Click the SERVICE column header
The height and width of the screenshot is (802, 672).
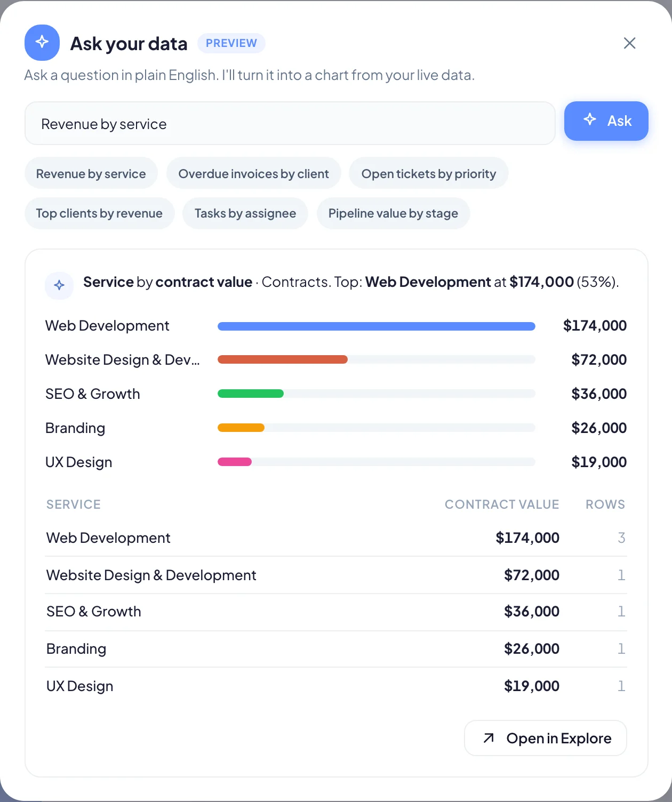74,504
